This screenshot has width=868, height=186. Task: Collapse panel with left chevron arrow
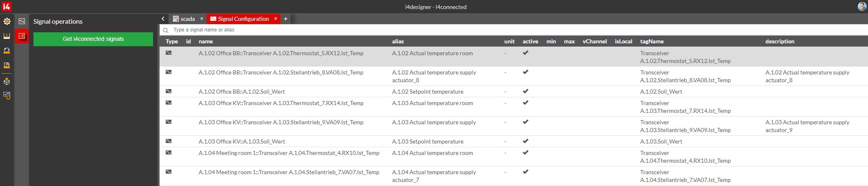[163, 19]
